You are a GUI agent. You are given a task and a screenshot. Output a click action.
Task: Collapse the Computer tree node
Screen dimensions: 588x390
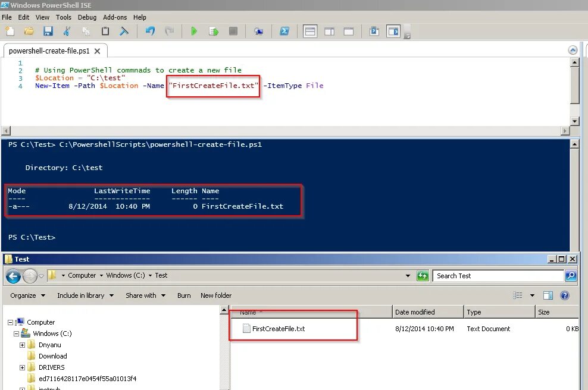(x=10, y=323)
